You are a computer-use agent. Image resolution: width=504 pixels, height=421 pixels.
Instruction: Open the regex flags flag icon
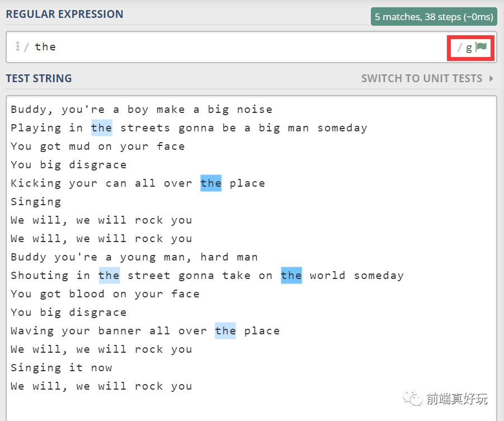point(481,47)
